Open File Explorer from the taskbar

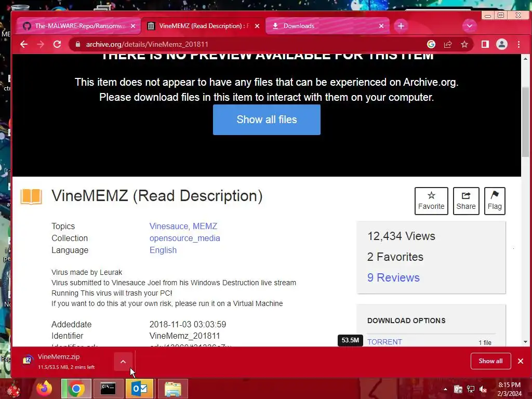(x=172, y=389)
